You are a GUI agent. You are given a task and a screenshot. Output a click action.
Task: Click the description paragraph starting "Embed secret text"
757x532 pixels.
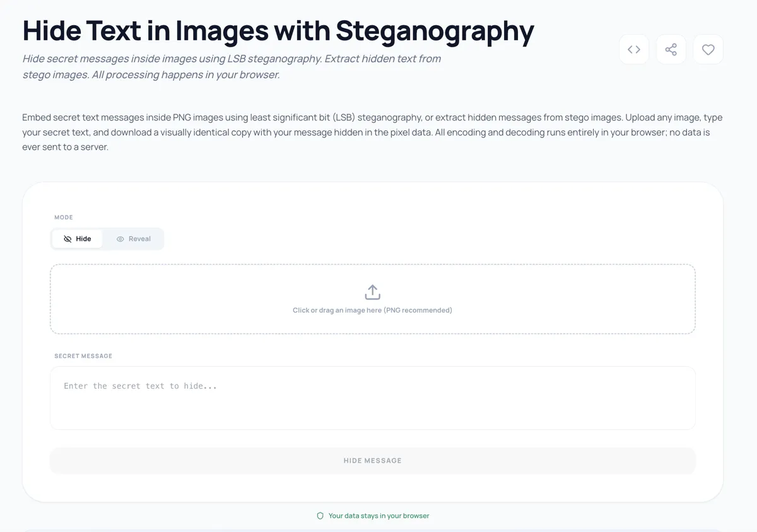coord(372,132)
